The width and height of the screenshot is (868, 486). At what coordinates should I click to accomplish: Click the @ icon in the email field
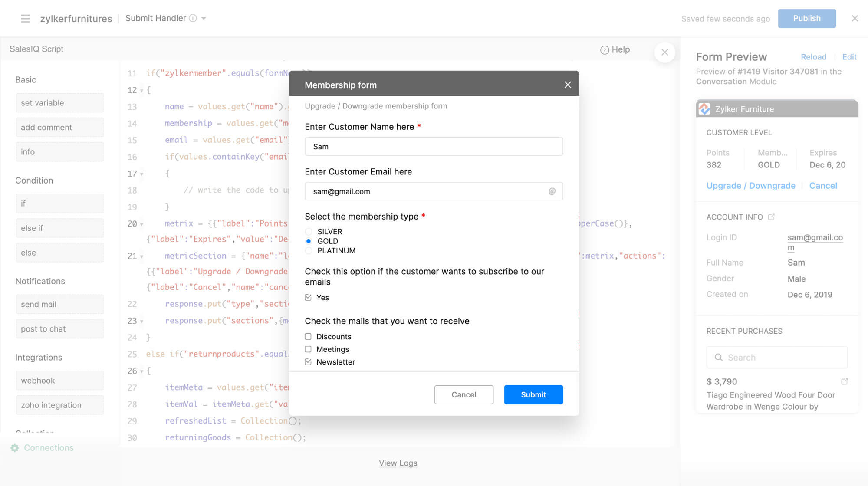pos(551,191)
